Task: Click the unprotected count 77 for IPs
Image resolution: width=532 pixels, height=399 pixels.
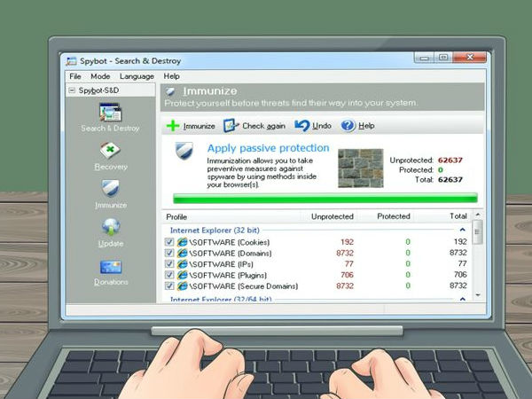Action: tap(349, 264)
